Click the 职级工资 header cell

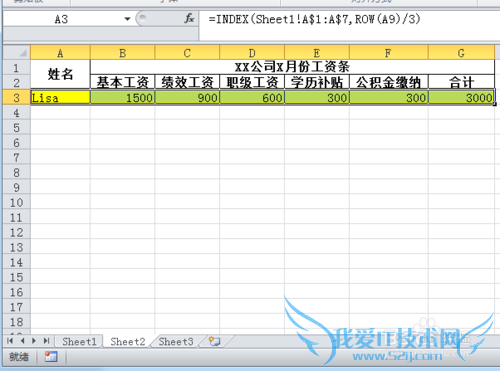252,82
